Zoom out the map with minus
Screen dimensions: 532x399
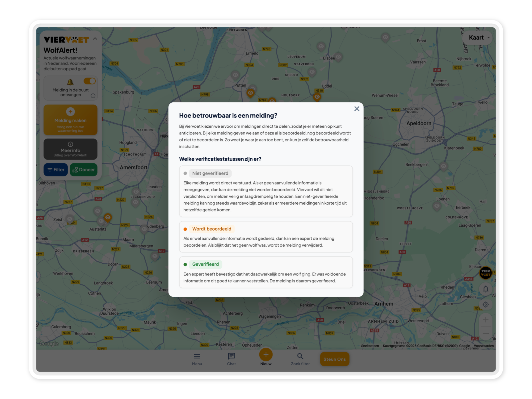[x=486, y=333]
